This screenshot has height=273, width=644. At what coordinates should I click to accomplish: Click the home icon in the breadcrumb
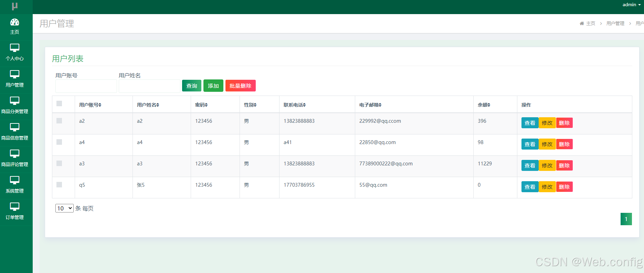point(582,23)
